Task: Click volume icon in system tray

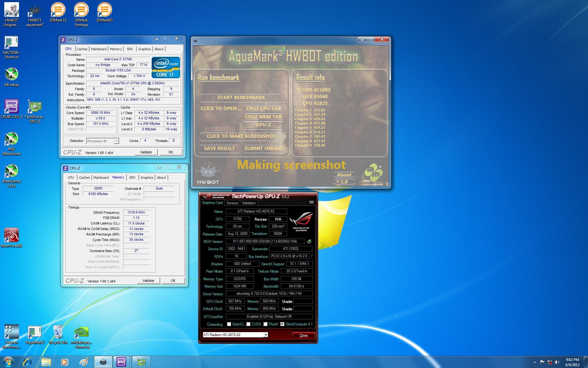Action: point(557,362)
